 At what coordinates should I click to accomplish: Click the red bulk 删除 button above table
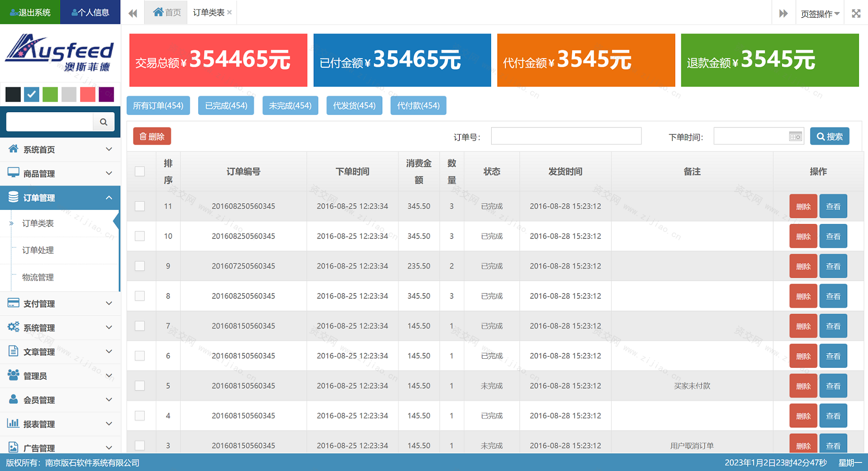(152, 136)
